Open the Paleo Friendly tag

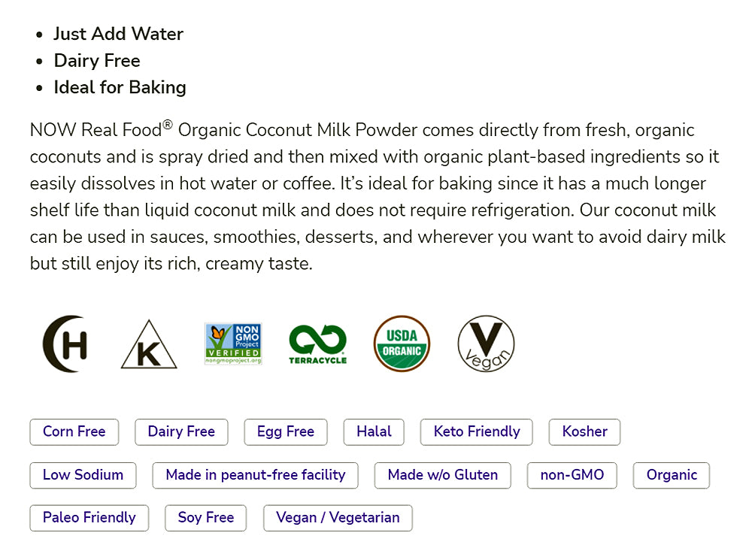point(89,518)
